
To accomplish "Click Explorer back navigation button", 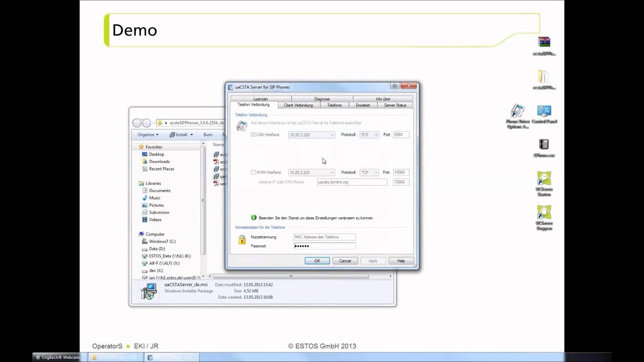I will pos(137,123).
